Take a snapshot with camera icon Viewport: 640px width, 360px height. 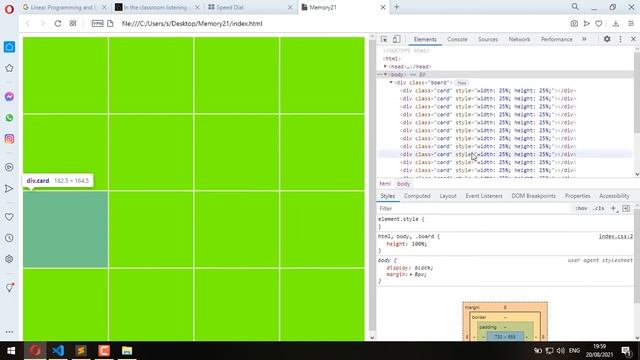coord(574,24)
